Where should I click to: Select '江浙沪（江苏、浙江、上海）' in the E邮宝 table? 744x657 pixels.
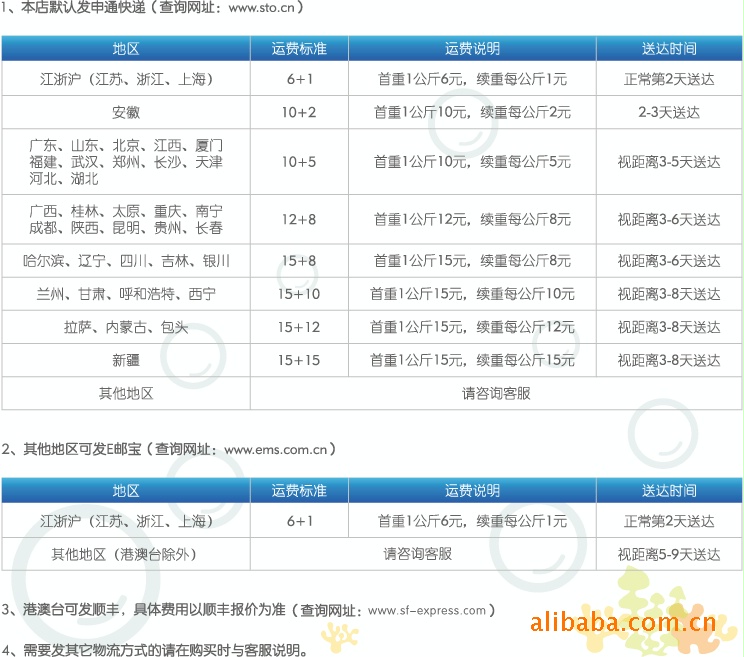126,521
